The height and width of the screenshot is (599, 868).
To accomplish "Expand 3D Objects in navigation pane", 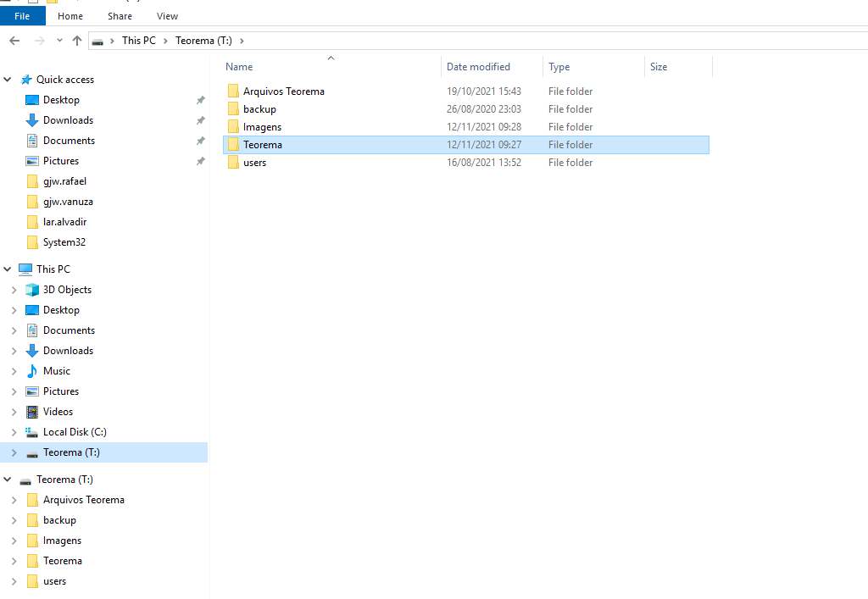I will [14, 290].
